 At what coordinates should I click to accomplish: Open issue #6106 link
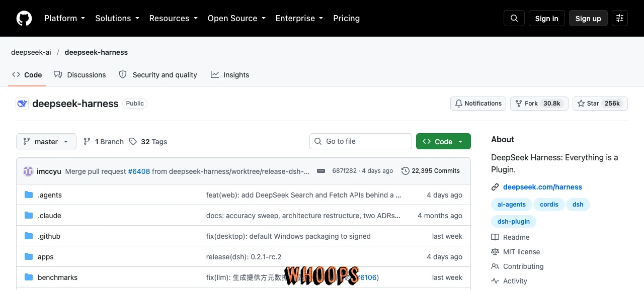367,277
